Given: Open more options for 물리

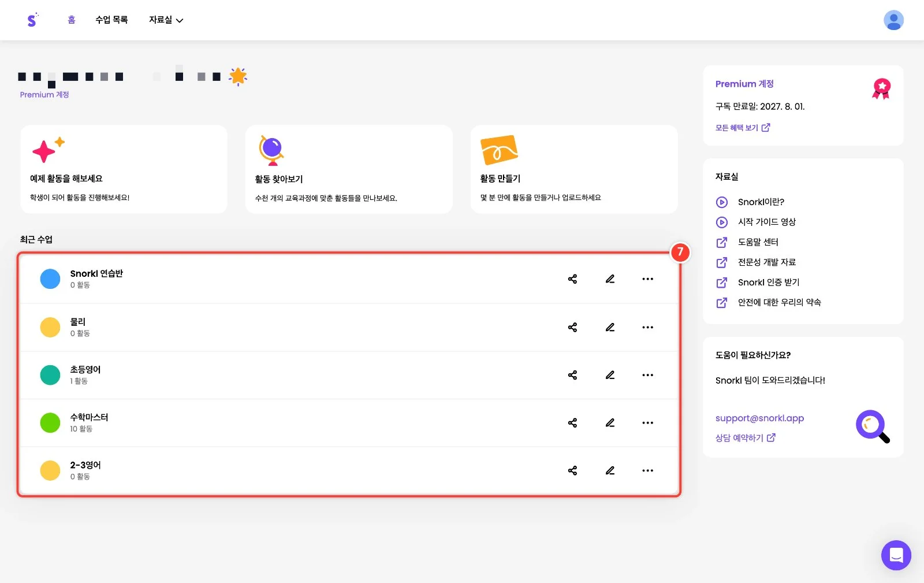Looking at the screenshot, I should (648, 327).
